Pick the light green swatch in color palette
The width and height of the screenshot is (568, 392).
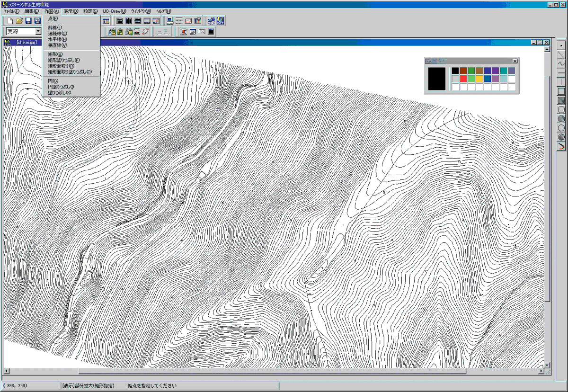point(471,79)
